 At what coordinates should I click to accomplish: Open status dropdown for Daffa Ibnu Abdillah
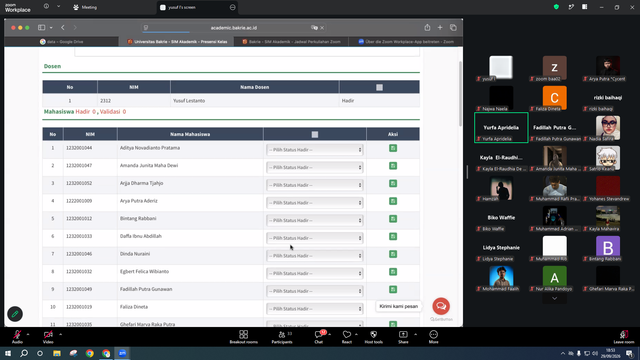(x=314, y=238)
